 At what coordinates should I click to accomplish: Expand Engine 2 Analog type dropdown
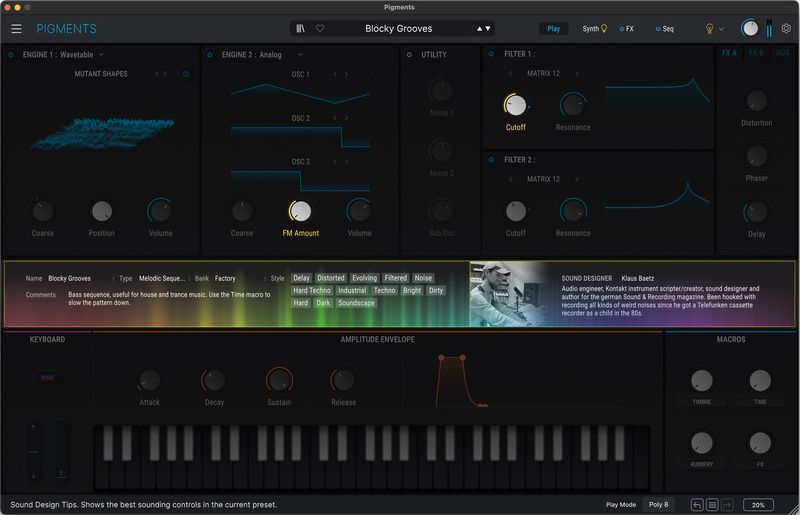[x=300, y=55]
